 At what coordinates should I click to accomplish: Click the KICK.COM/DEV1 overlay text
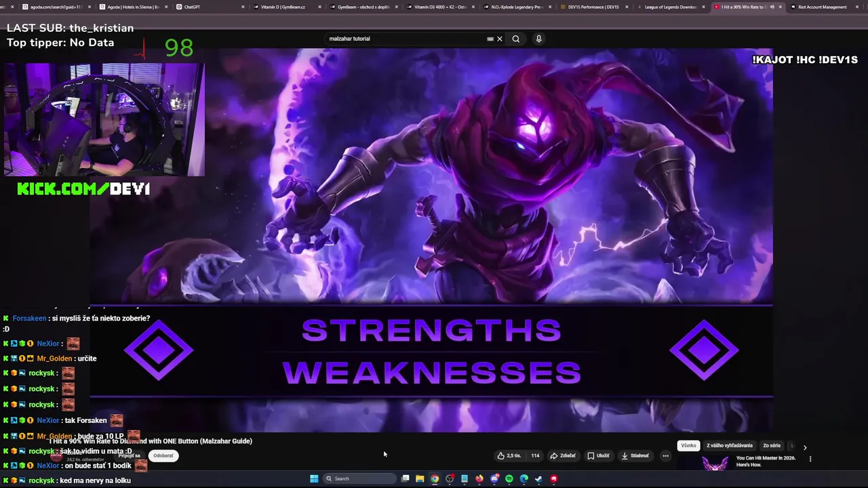point(83,189)
